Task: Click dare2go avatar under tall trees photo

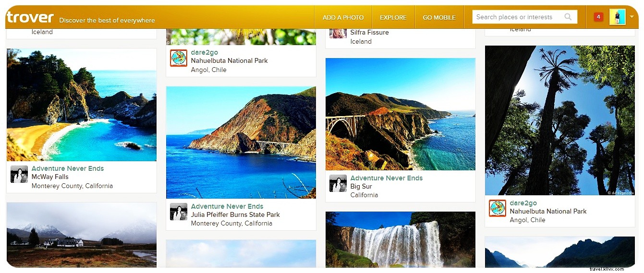Action: point(498,208)
